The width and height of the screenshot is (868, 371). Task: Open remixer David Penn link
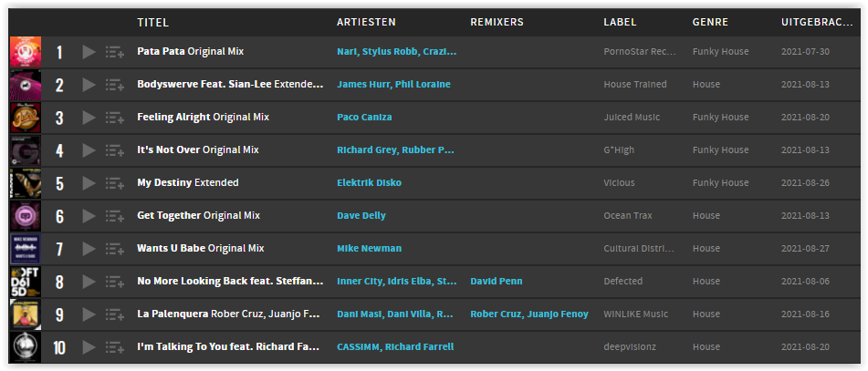496,282
